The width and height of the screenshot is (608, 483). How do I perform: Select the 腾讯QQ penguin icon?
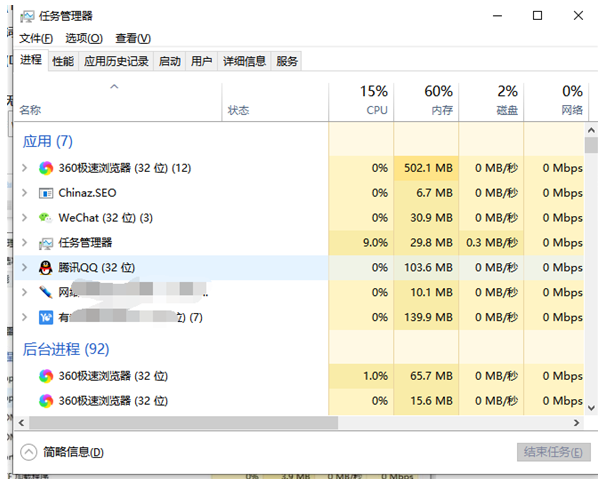46,268
